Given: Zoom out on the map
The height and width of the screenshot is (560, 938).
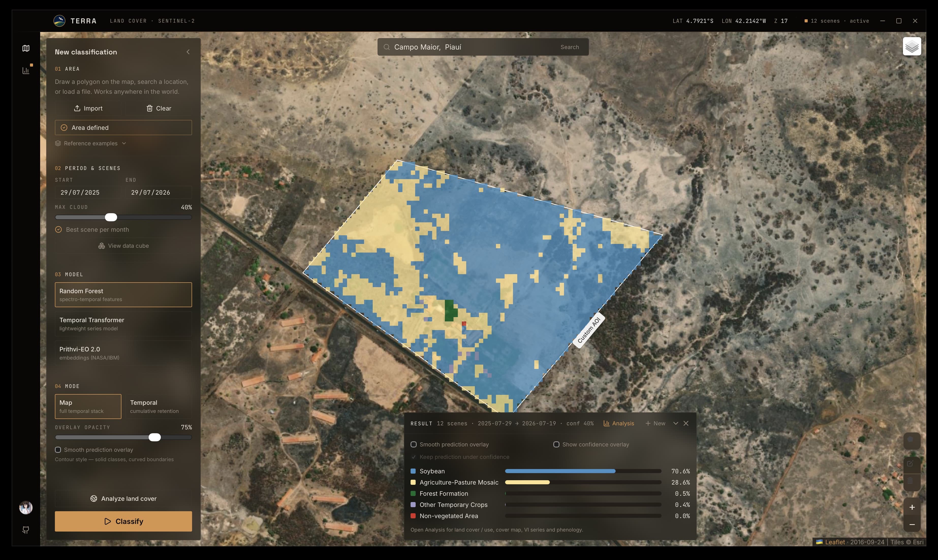Looking at the screenshot, I should pyautogui.click(x=912, y=524).
